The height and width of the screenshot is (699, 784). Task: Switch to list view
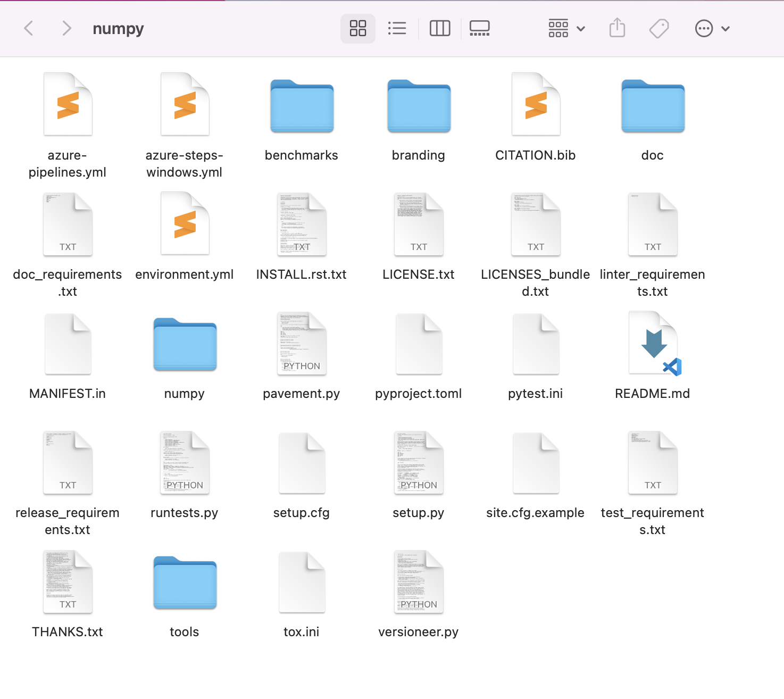(x=397, y=28)
